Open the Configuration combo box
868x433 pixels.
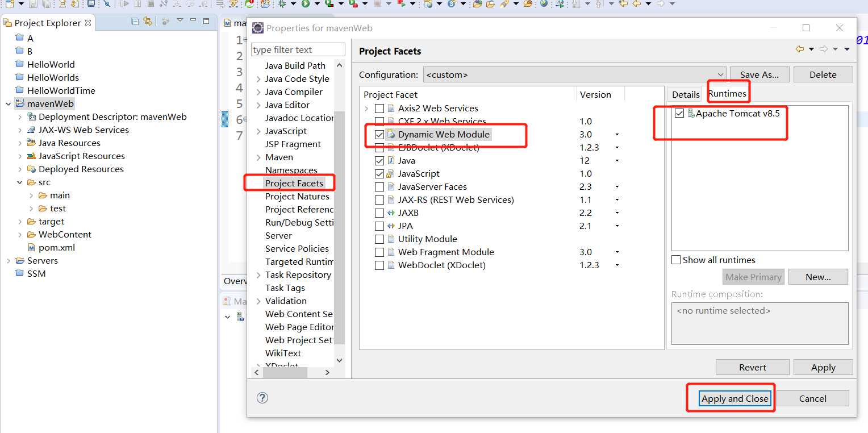pyautogui.click(x=574, y=74)
